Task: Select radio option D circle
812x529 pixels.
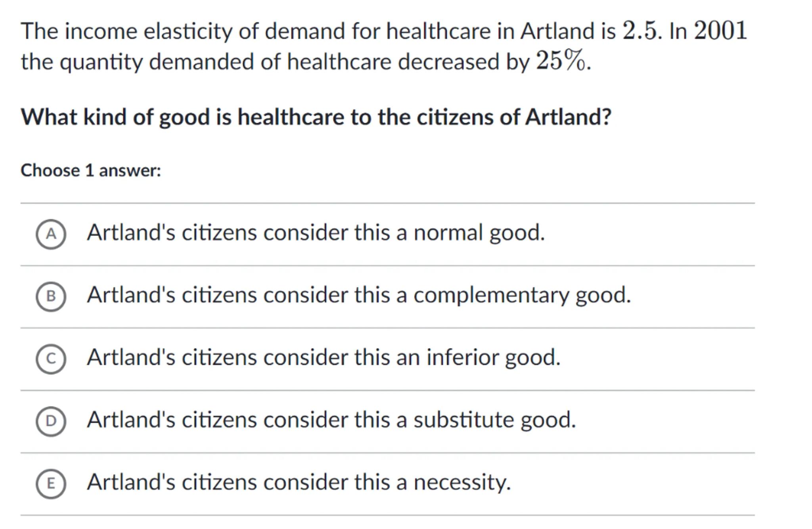Action: click(51, 421)
